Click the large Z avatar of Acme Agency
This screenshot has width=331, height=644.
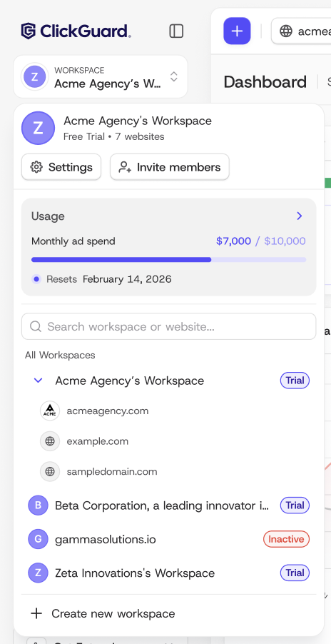coord(38,128)
